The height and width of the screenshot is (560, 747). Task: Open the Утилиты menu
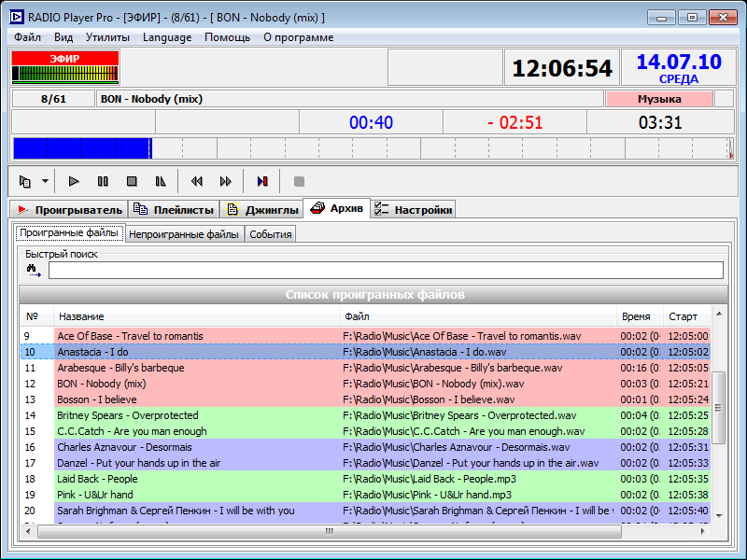tap(107, 37)
